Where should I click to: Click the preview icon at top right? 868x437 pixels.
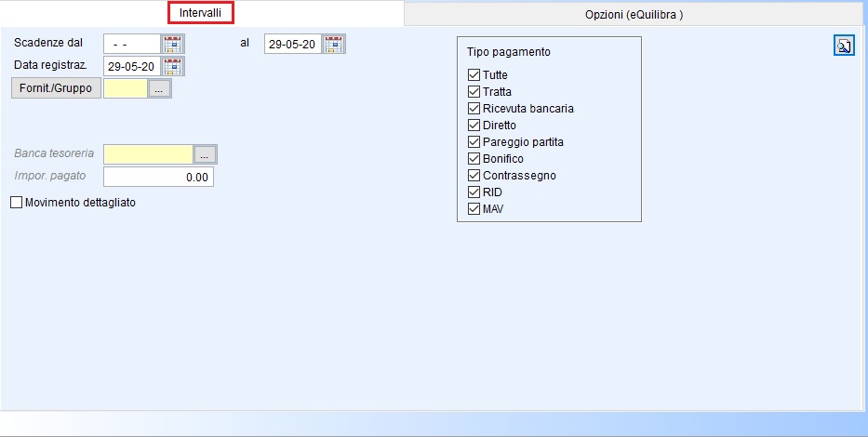[x=844, y=46]
